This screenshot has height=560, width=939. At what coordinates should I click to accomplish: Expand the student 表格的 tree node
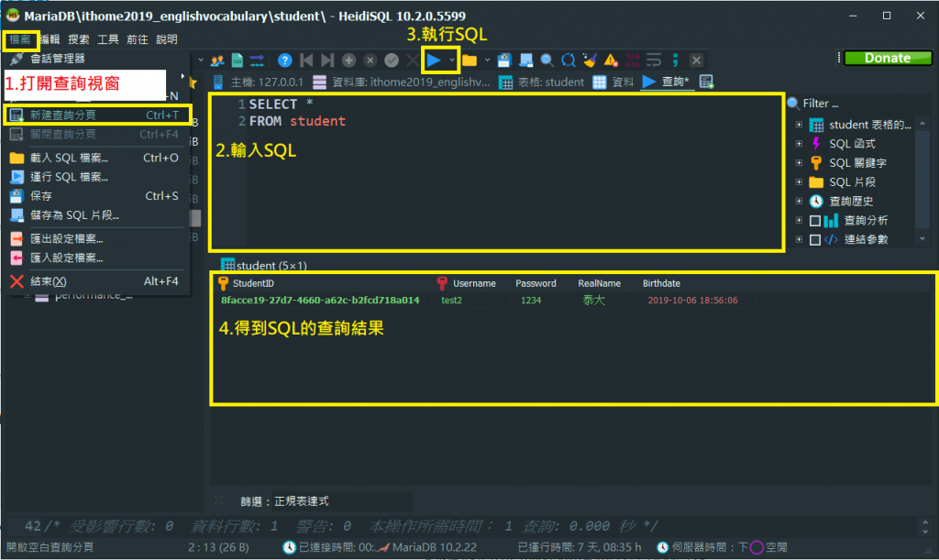[x=799, y=125]
